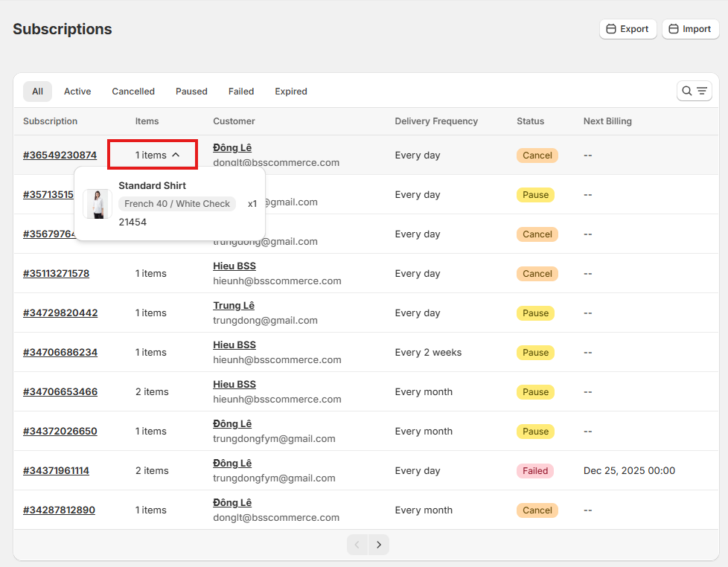
Task: Switch to the Expired tab
Action: pos(291,92)
